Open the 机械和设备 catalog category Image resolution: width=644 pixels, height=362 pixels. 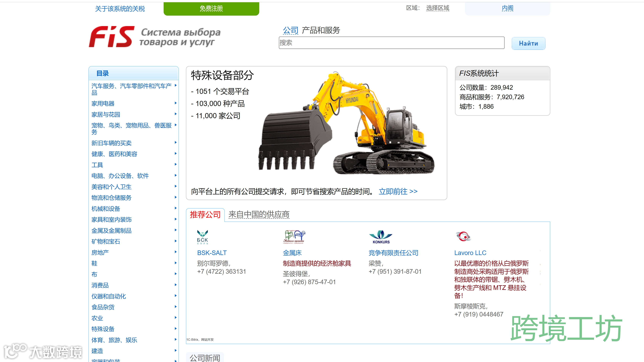click(106, 209)
